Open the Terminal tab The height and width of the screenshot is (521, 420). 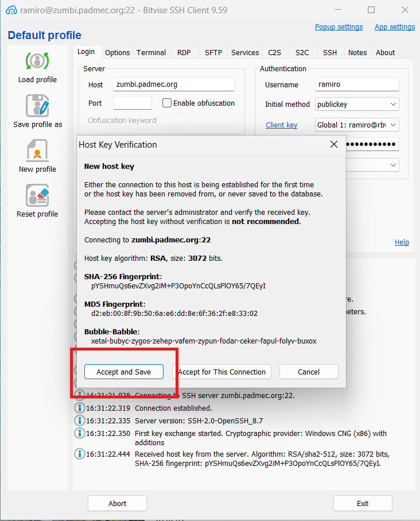(x=151, y=52)
